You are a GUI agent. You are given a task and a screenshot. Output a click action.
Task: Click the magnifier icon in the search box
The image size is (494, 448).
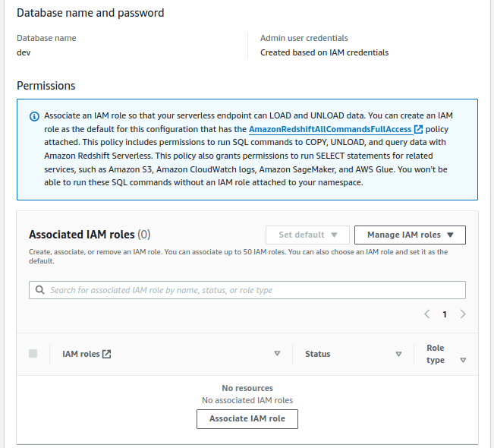click(x=39, y=290)
